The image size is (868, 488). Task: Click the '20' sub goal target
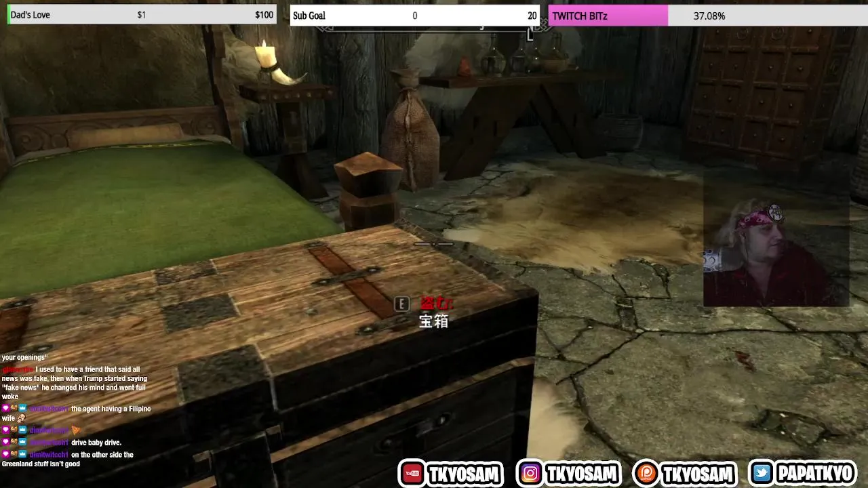532,16
